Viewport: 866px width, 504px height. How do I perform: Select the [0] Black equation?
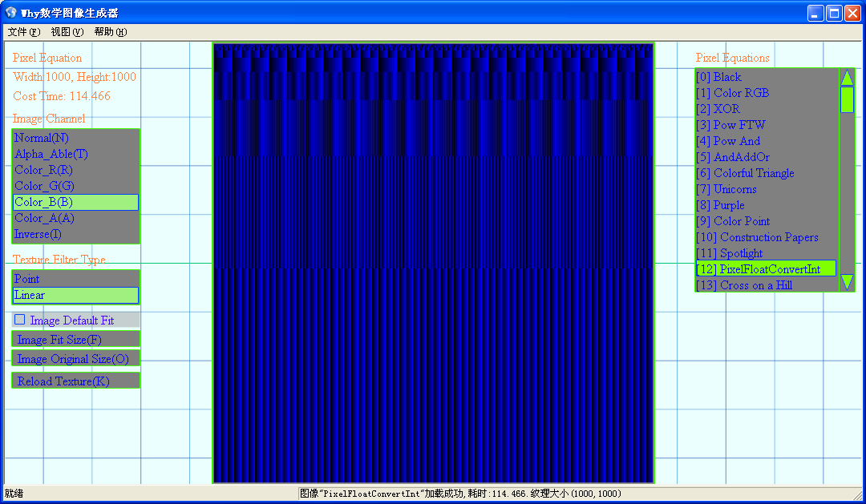pos(767,77)
